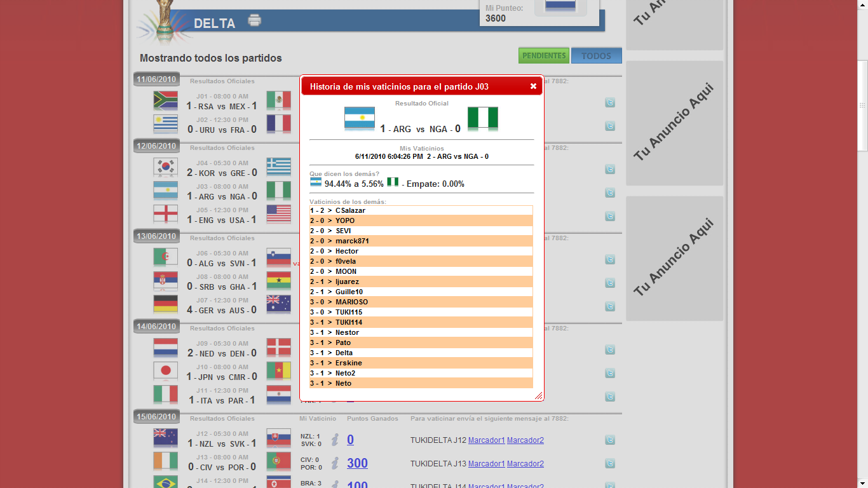Open info icon for CIV vs POR prediction

click(x=335, y=463)
